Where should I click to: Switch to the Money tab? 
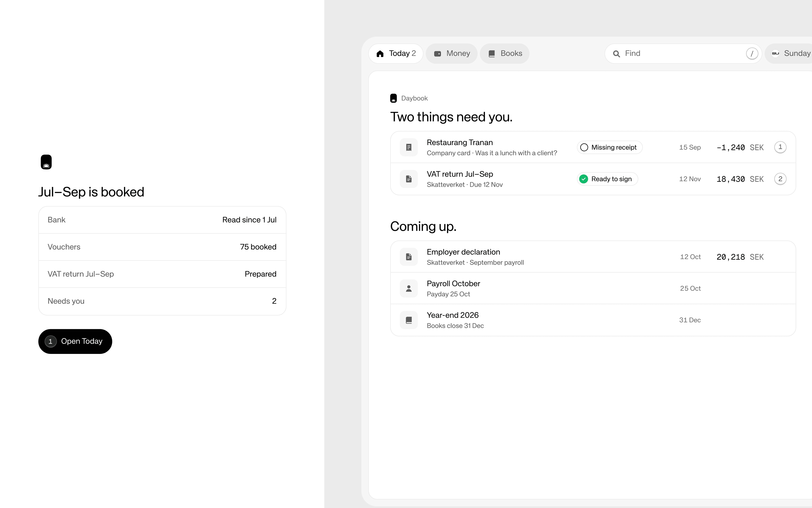[x=452, y=53]
